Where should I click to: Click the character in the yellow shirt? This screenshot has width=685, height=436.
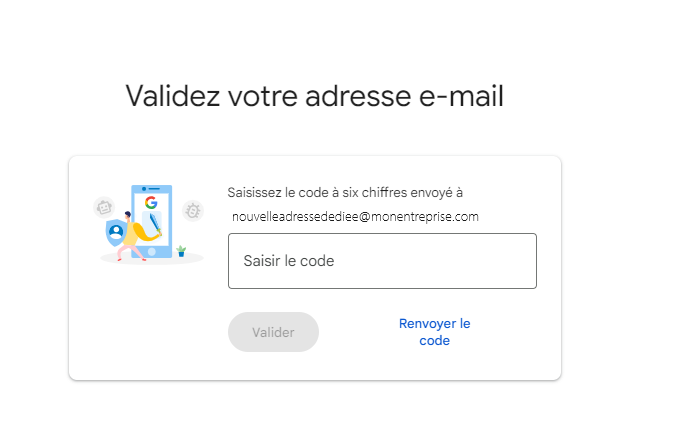click(x=137, y=238)
